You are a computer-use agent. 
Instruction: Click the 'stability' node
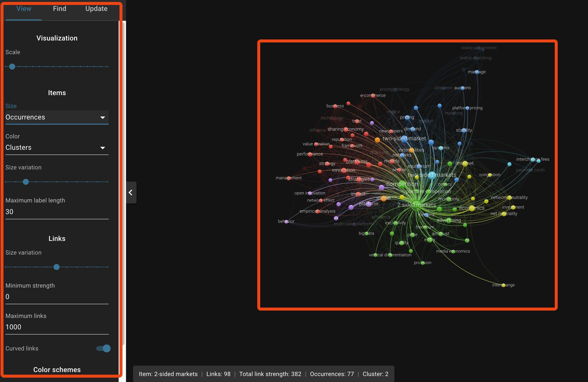(464, 130)
